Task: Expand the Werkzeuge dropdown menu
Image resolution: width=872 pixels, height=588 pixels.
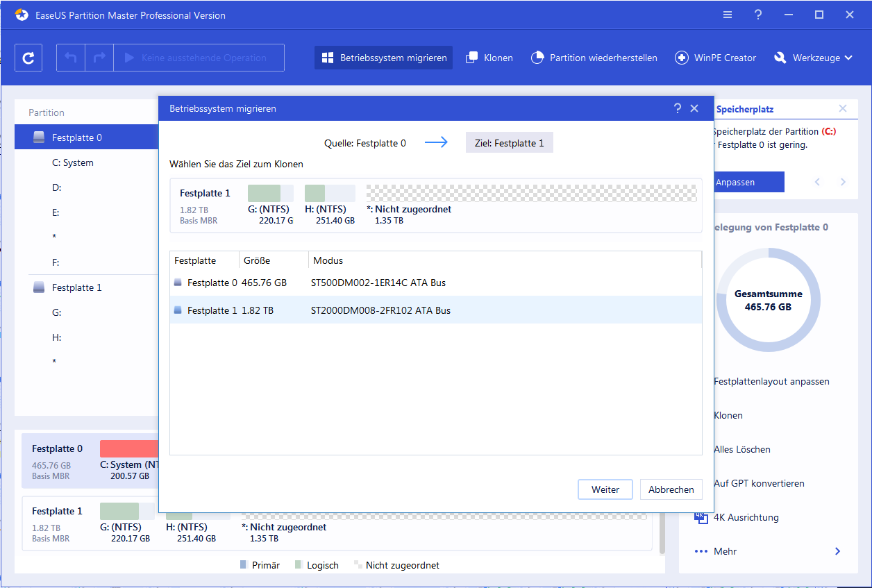Action: pos(813,58)
